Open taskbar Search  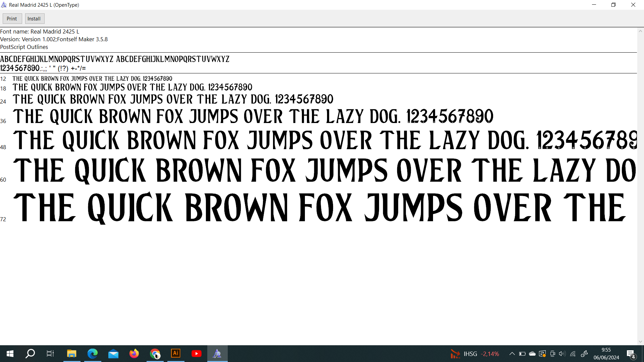point(30,354)
